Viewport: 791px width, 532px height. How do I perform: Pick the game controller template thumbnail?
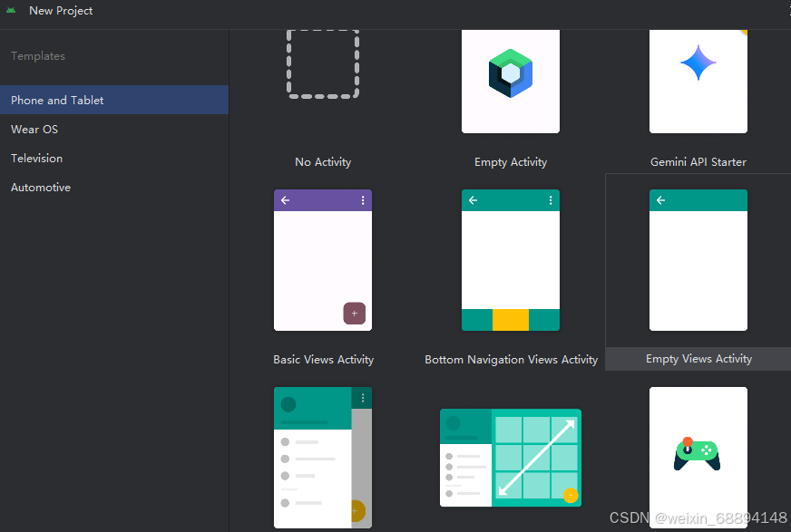point(698,458)
